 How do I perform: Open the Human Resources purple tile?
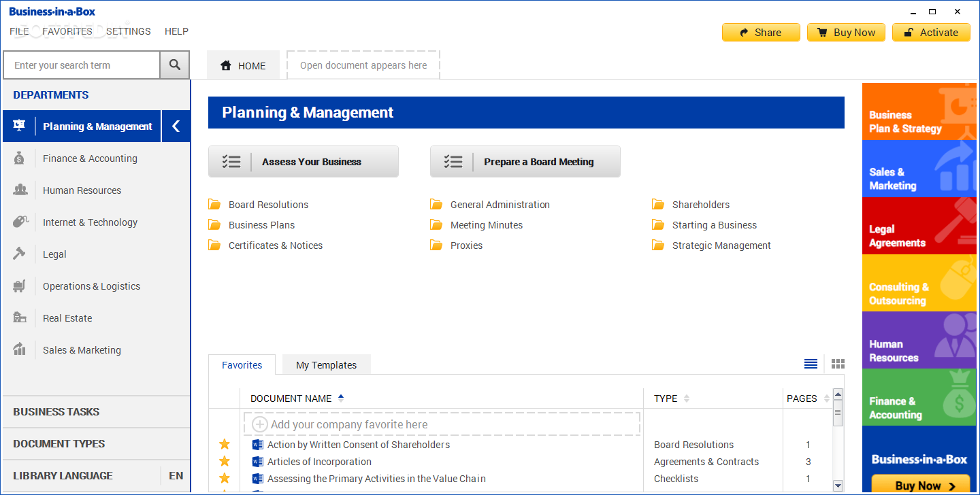point(919,340)
